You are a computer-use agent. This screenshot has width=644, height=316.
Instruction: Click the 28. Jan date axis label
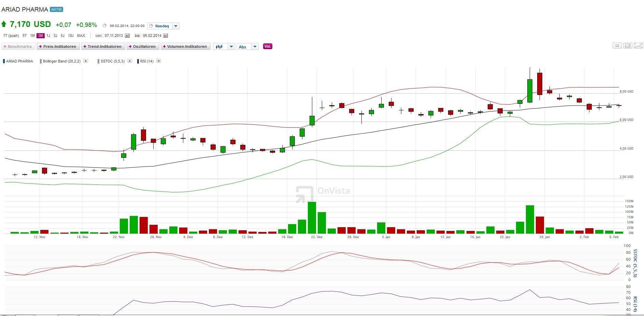(x=544, y=237)
